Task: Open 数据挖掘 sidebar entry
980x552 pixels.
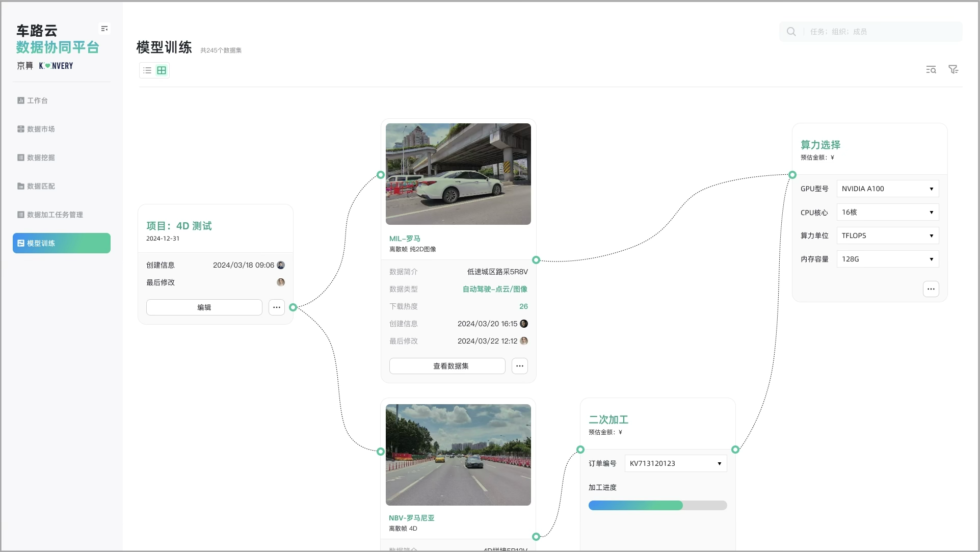Action: tap(41, 157)
